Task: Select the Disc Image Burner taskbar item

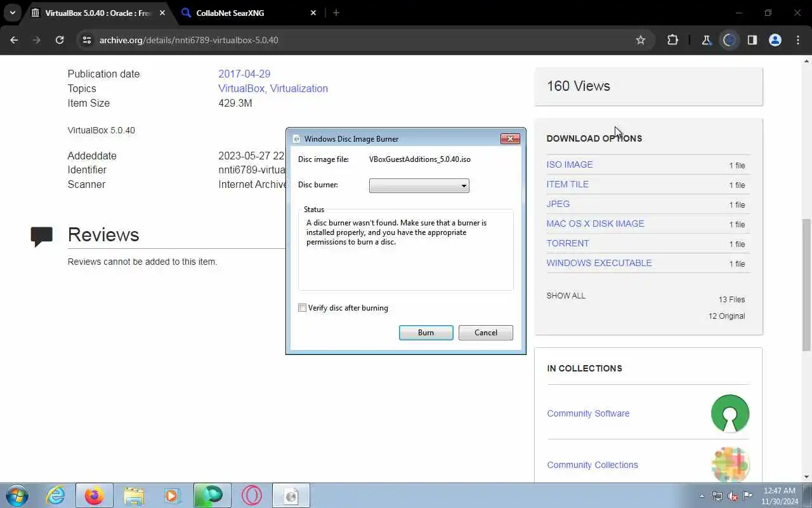Action: pos(291,495)
